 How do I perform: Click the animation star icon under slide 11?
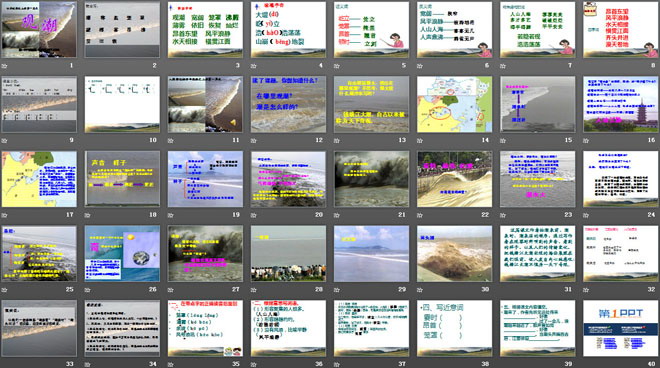tap(170, 141)
